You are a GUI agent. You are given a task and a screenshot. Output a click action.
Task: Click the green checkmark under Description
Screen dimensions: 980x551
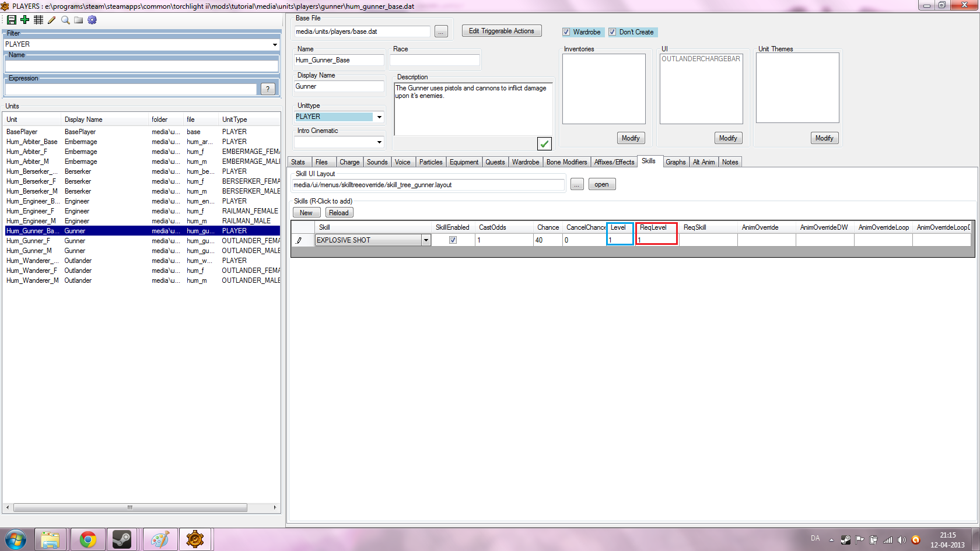(544, 143)
